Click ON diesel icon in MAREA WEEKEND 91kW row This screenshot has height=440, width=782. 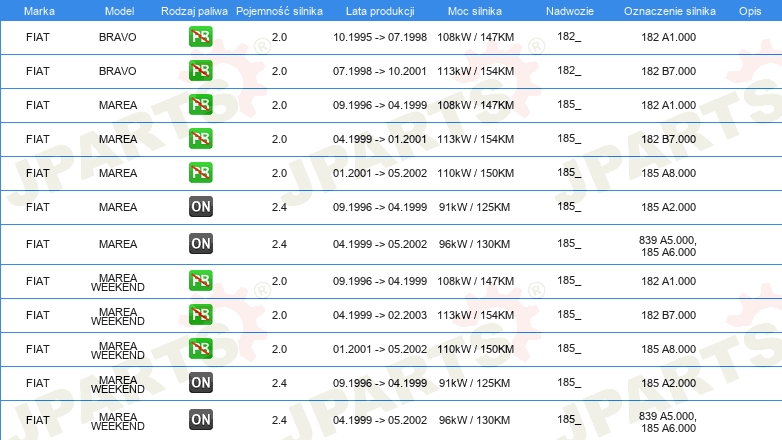click(200, 383)
